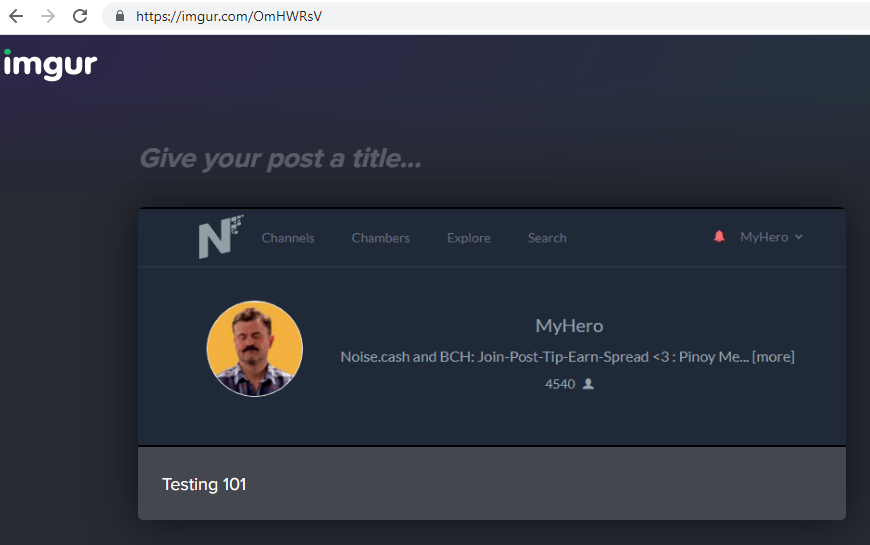Expand the MyHero account dropdown
Screen dimensions: 870x545
pos(771,237)
